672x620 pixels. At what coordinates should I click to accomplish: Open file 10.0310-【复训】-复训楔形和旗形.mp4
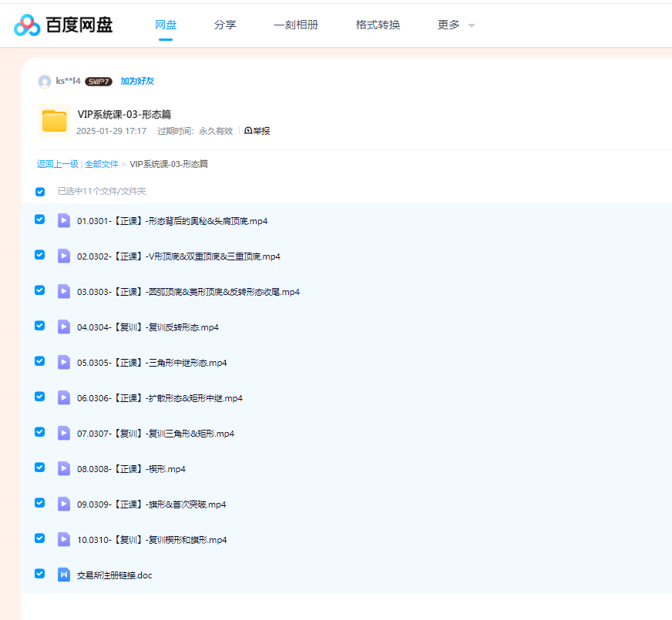pyautogui.click(x=152, y=540)
